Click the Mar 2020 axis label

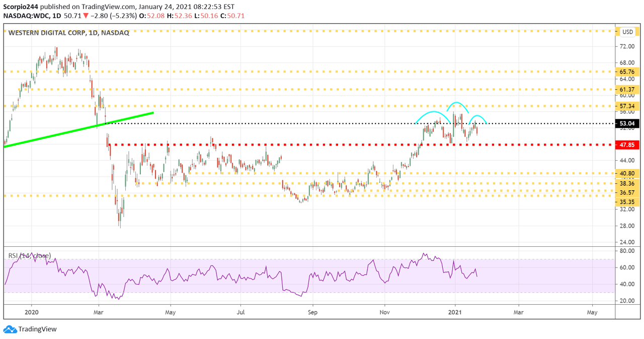coord(99,312)
